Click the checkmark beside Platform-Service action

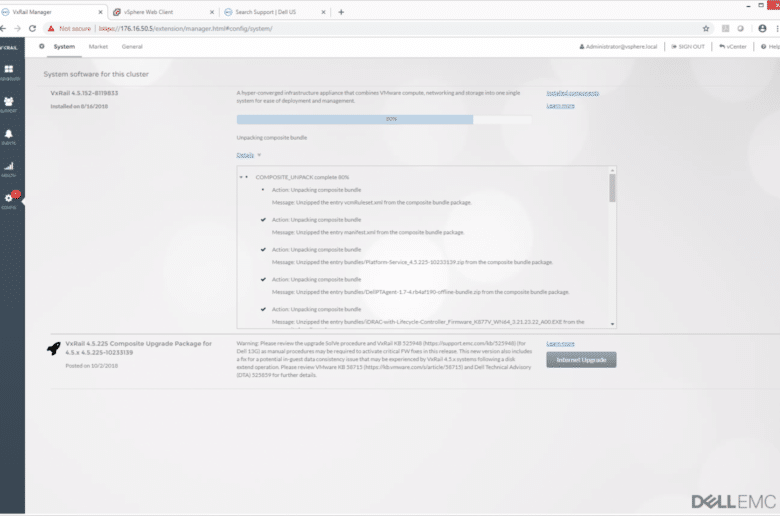coord(263,249)
